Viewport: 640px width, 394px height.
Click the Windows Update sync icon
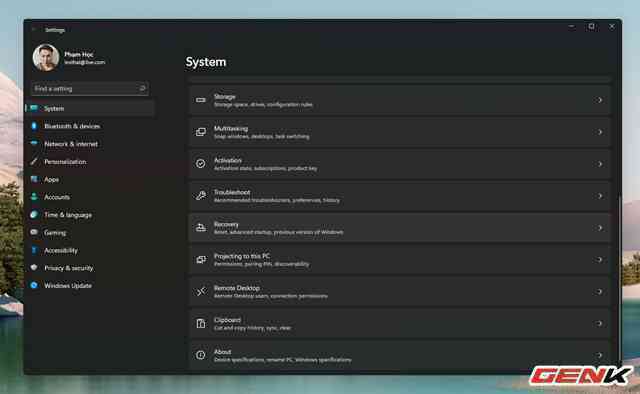pos(34,285)
